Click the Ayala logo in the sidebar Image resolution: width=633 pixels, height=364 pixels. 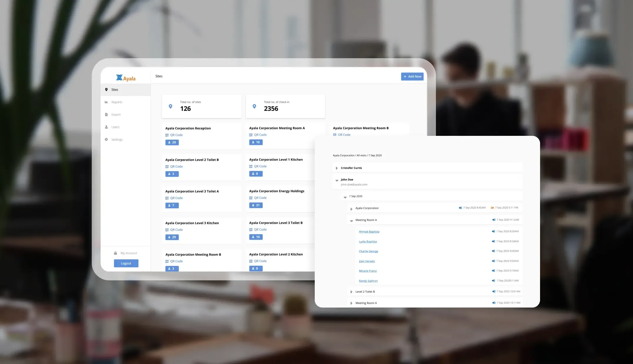point(126,78)
